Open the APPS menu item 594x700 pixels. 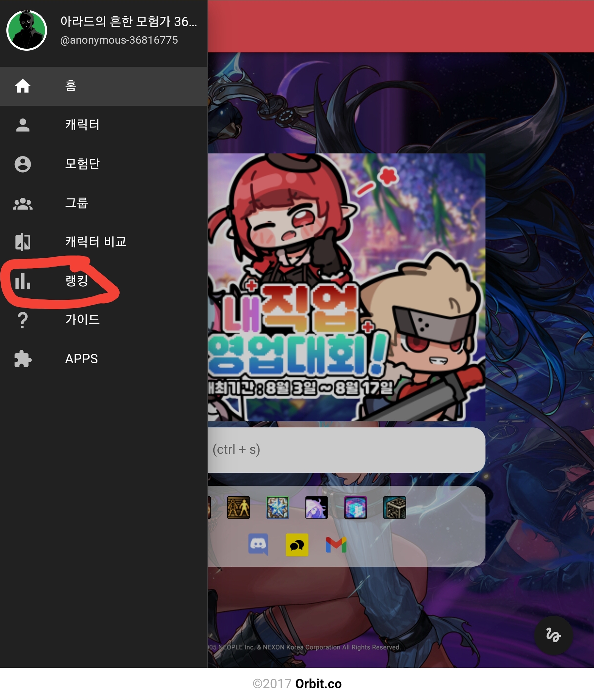(x=104, y=359)
